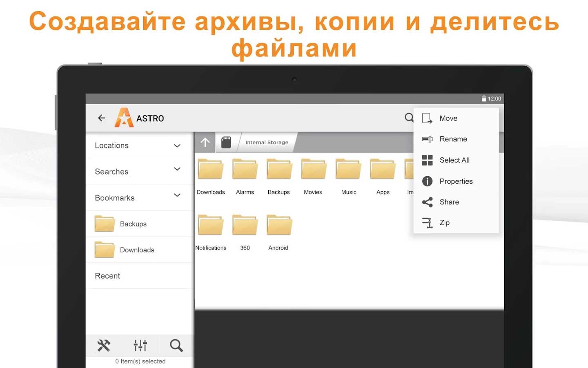
Task: Choose Move from the context menu
Action: pos(456,118)
